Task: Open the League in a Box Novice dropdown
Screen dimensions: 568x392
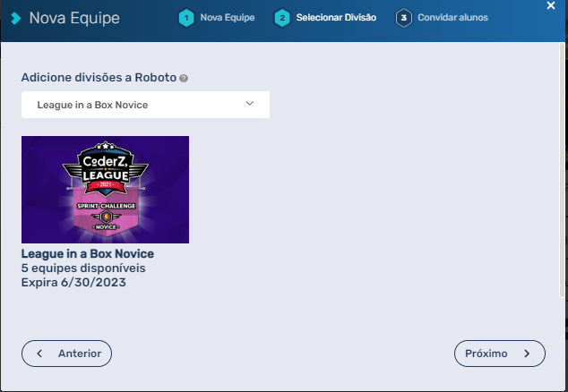Action: [145, 105]
